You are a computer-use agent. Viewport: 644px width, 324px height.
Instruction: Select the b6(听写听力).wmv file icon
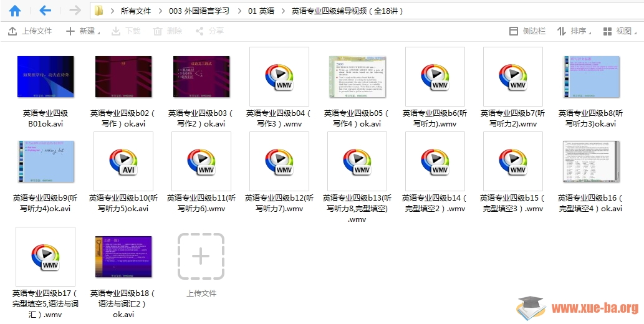tap(435, 77)
